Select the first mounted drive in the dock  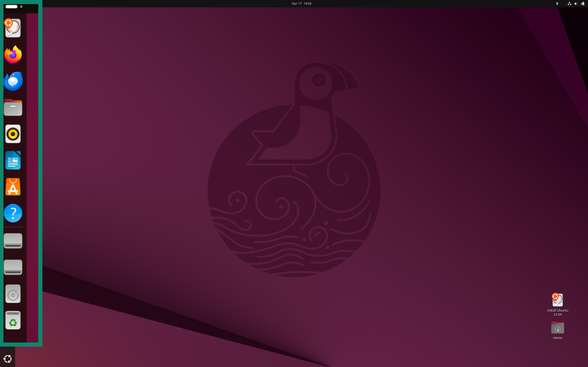click(x=13, y=241)
